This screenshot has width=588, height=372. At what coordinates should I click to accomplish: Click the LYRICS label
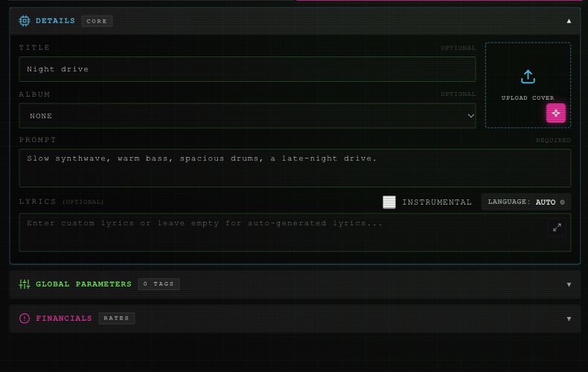(37, 202)
